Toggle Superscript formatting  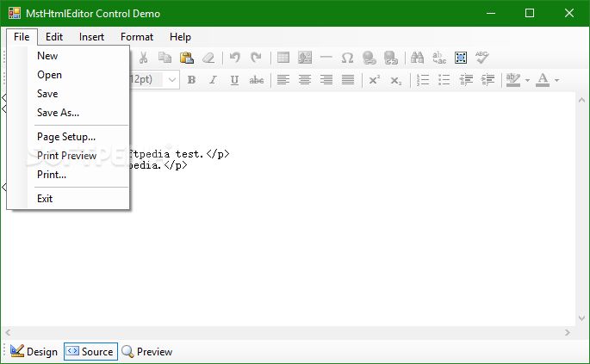pos(375,80)
